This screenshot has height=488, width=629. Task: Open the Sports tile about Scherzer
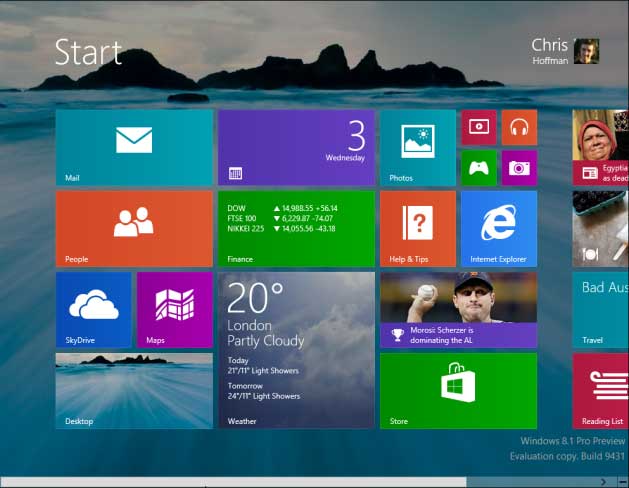(459, 310)
